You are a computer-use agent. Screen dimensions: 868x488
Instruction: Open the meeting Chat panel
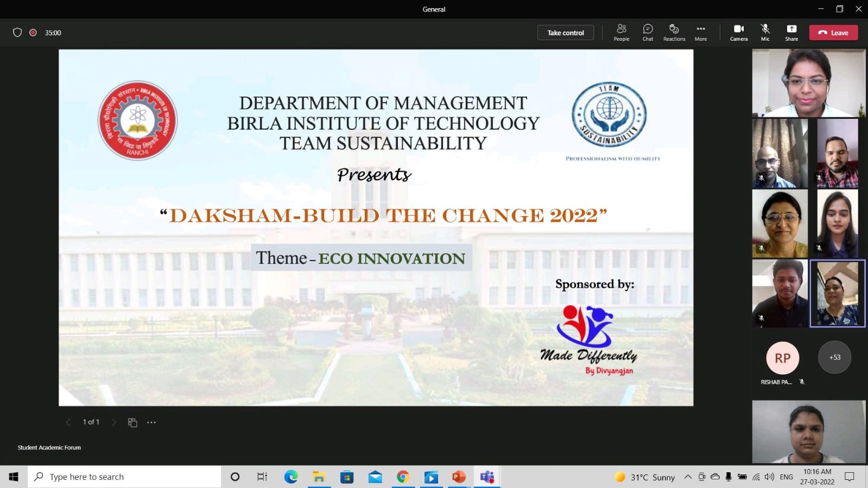(x=648, y=32)
